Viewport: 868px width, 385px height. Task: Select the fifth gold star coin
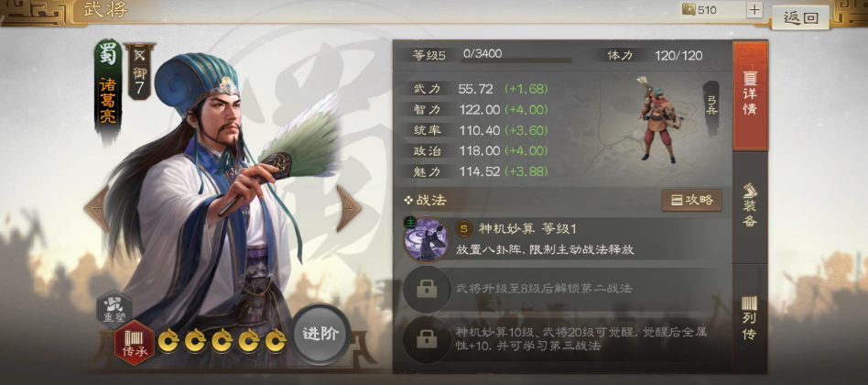[x=276, y=341]
